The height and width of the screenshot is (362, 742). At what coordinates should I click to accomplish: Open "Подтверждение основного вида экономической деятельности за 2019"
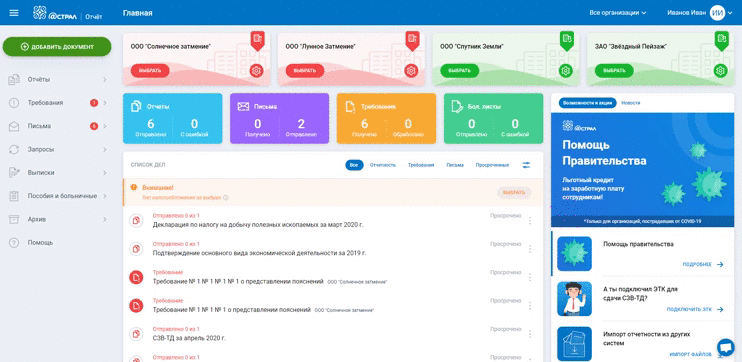(x=259, y=253)
